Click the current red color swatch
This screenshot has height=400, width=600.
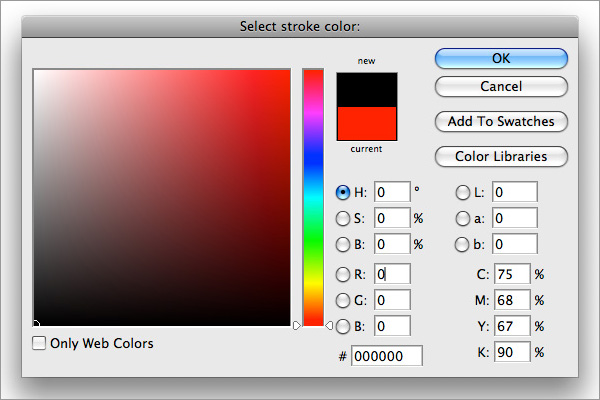pyautogui.click(x=367, y=123)
